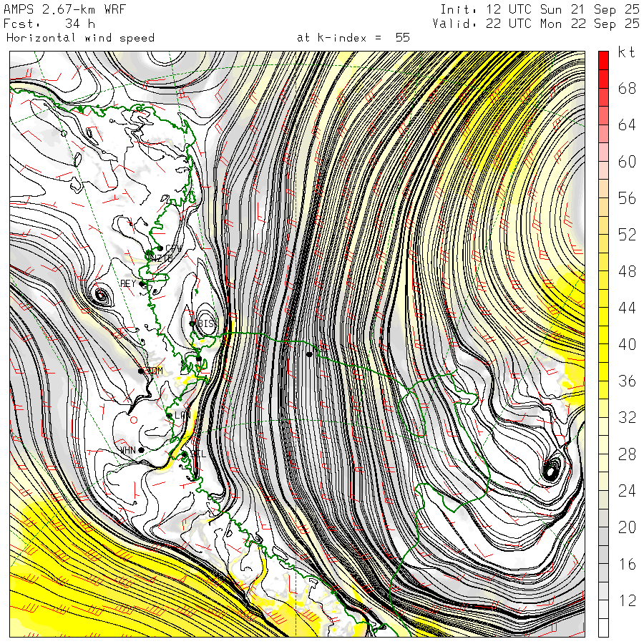
Task: Click the legend value 64
Action: (627, 125)
